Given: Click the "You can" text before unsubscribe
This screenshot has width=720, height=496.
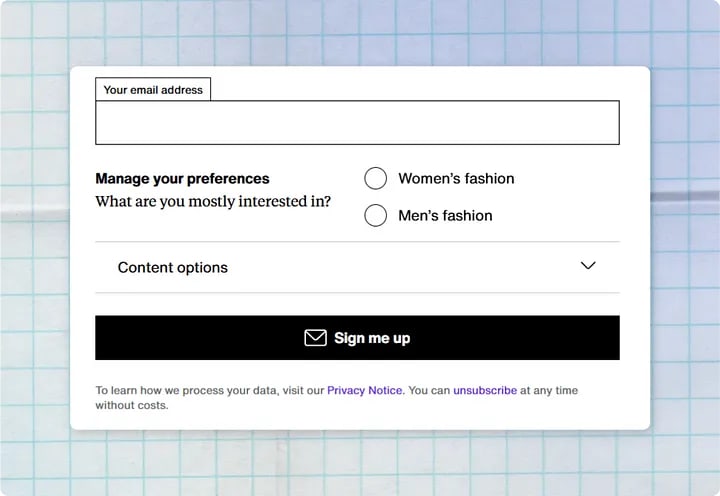Looking at the screenshot, I should click(x=430, y=390).
